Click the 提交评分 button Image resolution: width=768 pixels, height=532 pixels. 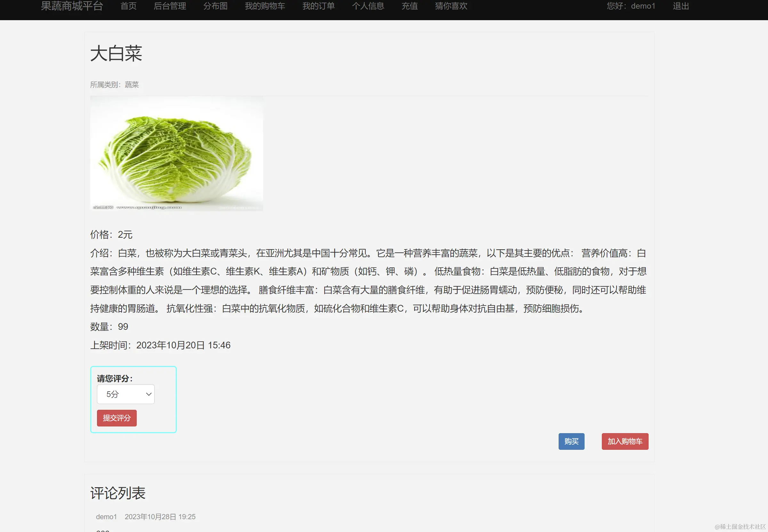coord(117,418)
